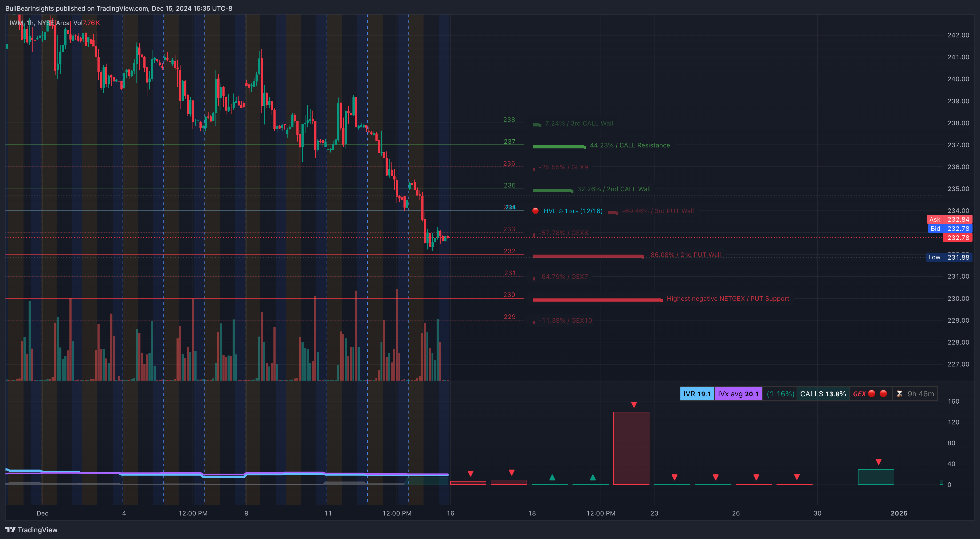The image size is (980, 539).
Task: Click the red triangle above the tall red bar
Action: [634, 404]
